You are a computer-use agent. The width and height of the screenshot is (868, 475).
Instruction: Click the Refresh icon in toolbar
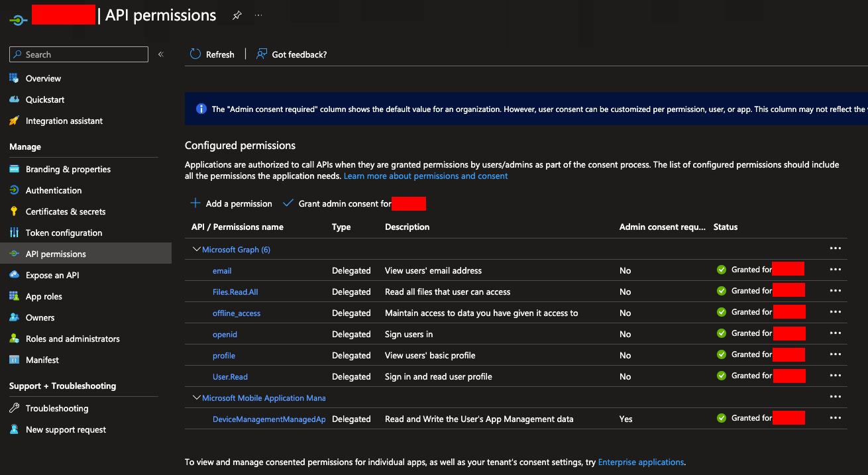tap(195, 54)
